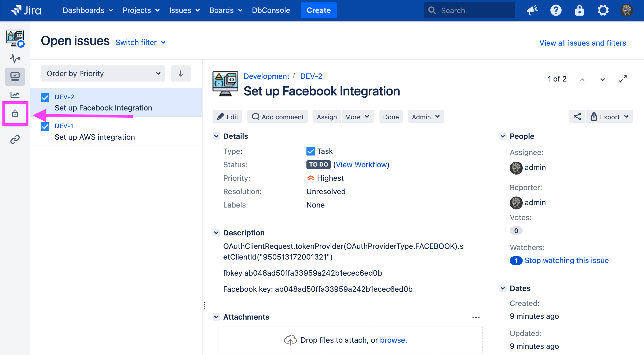Open the Boards menu
644x355 pixels.
pyautogui.click(x=226, y=10)
